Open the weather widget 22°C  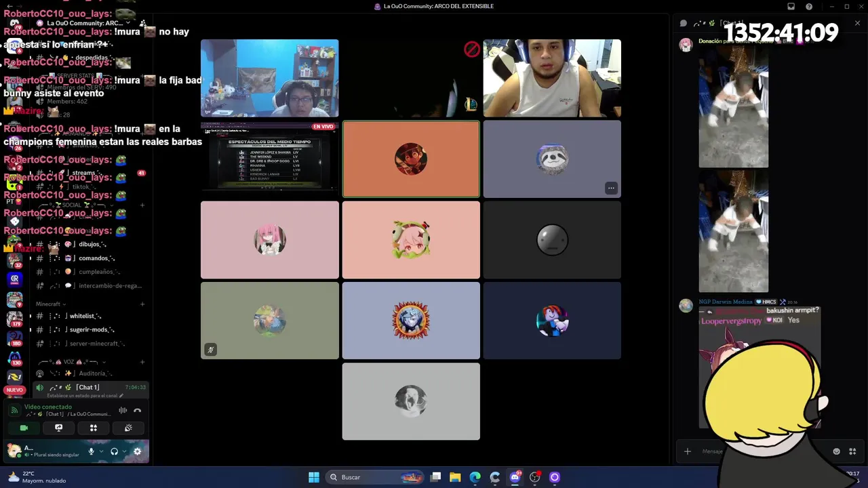[37, 477]
